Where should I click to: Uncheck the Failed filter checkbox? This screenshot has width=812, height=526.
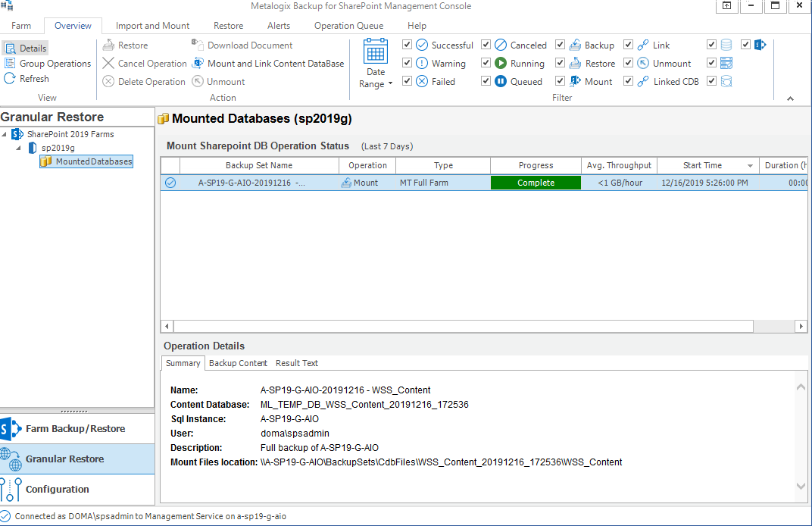[x=407, y=81]
